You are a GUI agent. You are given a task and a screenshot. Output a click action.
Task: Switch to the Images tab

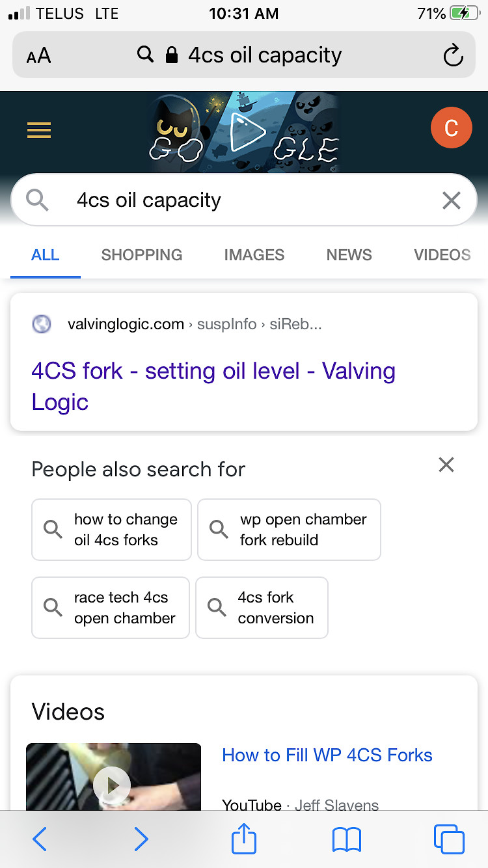pyautogui.click(x=254, y=255)
